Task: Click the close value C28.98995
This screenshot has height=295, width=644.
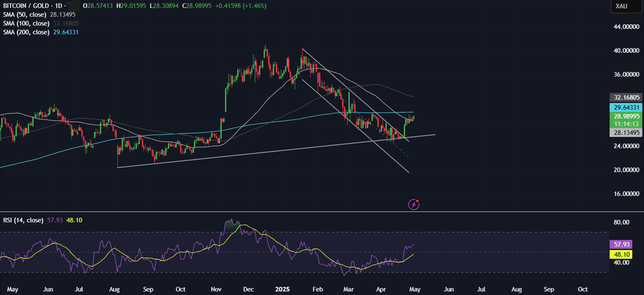Action: pyautogui.click(x=198, y=6)
